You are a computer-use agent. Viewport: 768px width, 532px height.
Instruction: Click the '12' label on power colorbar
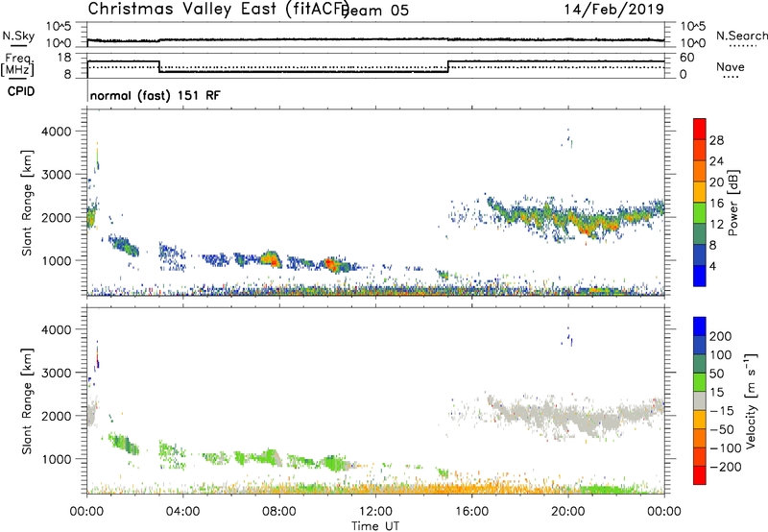pos(716,225)
